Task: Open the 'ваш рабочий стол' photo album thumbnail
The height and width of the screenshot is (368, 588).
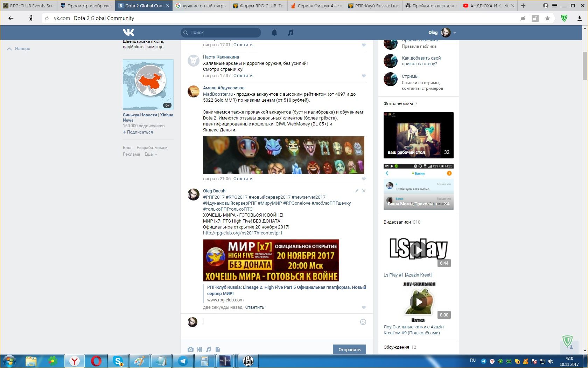Action: [x=419, y=135]
